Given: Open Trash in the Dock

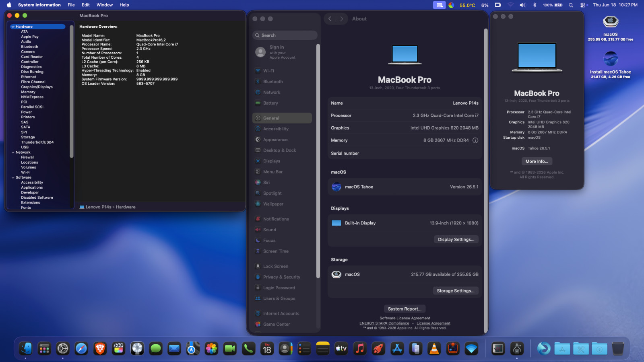Looking at the screenshot, I should click(618, 348).
